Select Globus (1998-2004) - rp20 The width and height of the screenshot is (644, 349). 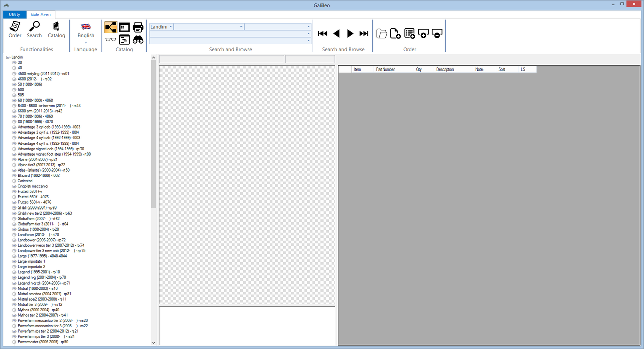(x=38, y=229)
